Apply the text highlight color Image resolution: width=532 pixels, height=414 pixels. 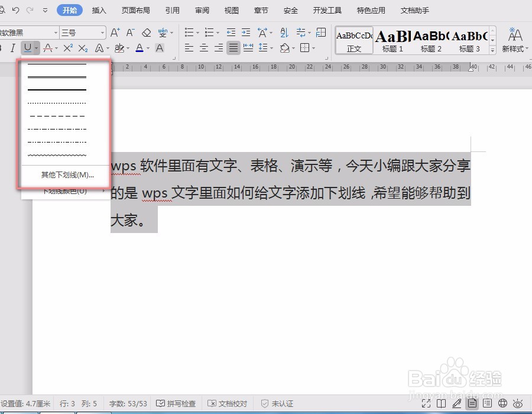119,48
